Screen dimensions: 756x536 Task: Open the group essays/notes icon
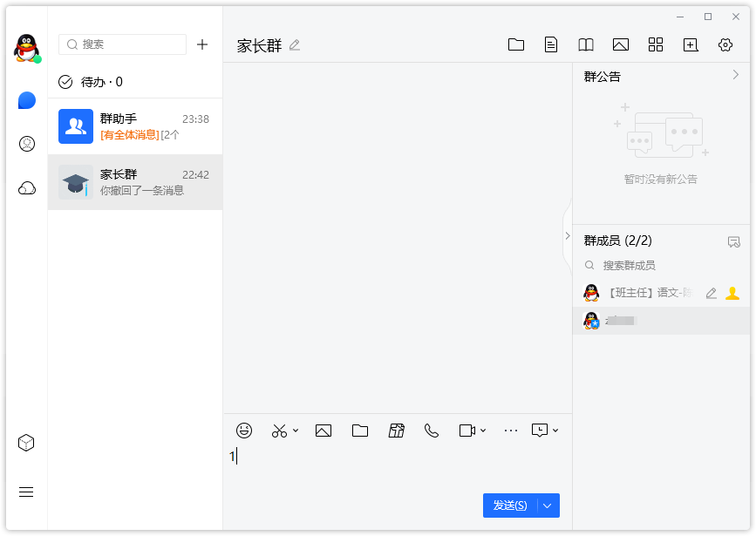(x=551, y=44)
